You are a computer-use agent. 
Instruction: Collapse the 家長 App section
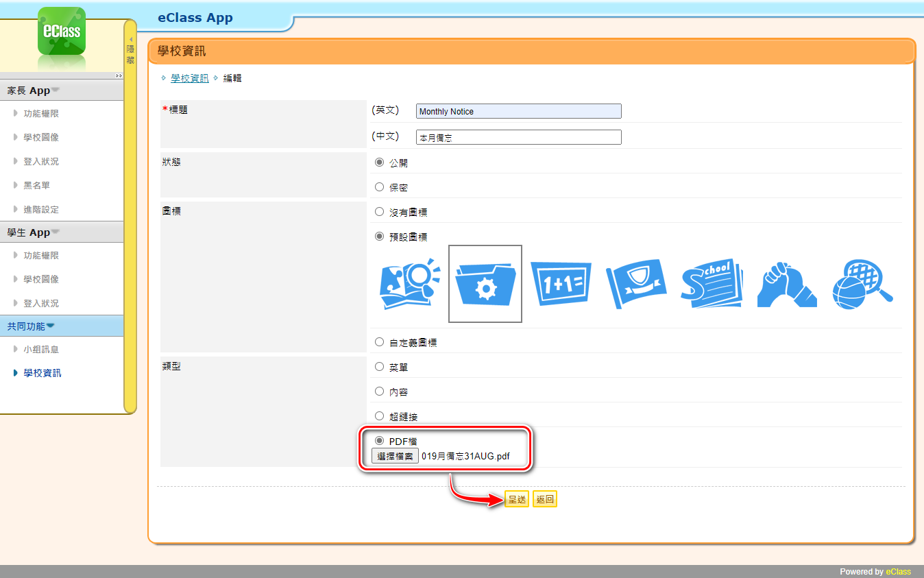[x=62, y=91]
